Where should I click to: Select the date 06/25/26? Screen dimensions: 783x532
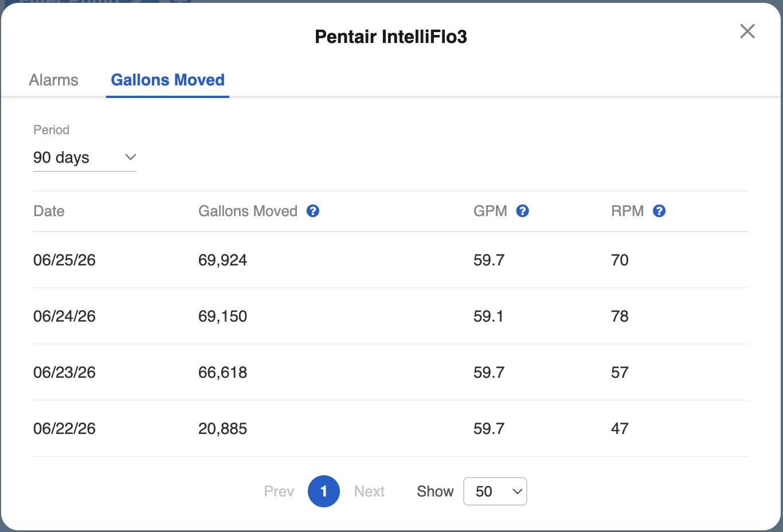65,260
